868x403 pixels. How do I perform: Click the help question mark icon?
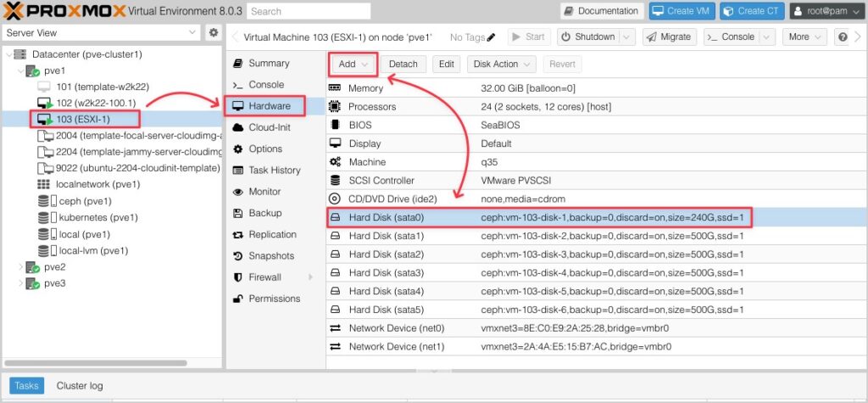point(843,37)
